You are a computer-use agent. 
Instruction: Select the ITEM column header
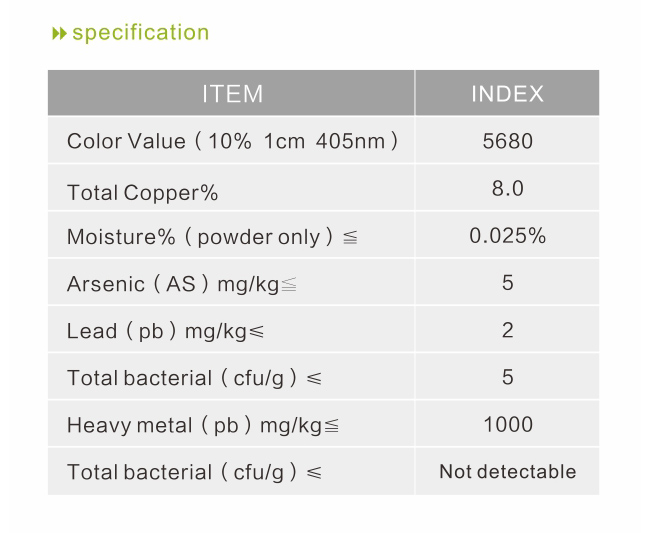click(x=231, y=93)
